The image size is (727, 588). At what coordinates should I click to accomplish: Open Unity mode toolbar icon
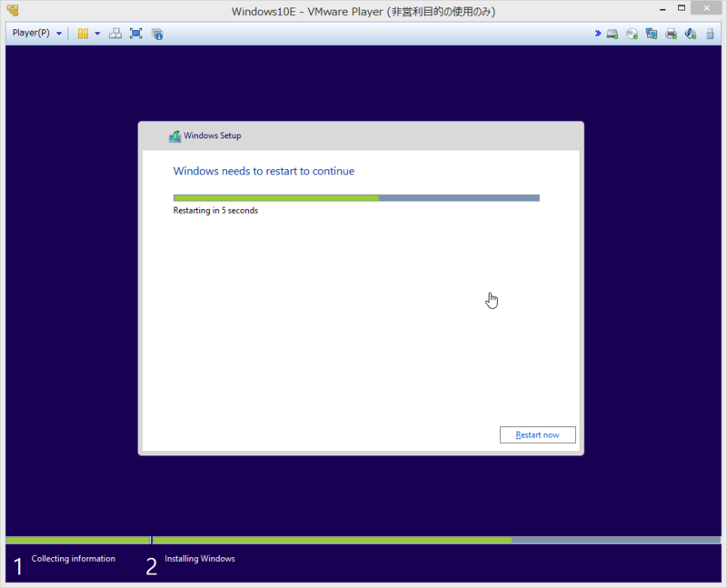[x=157, y=34]
